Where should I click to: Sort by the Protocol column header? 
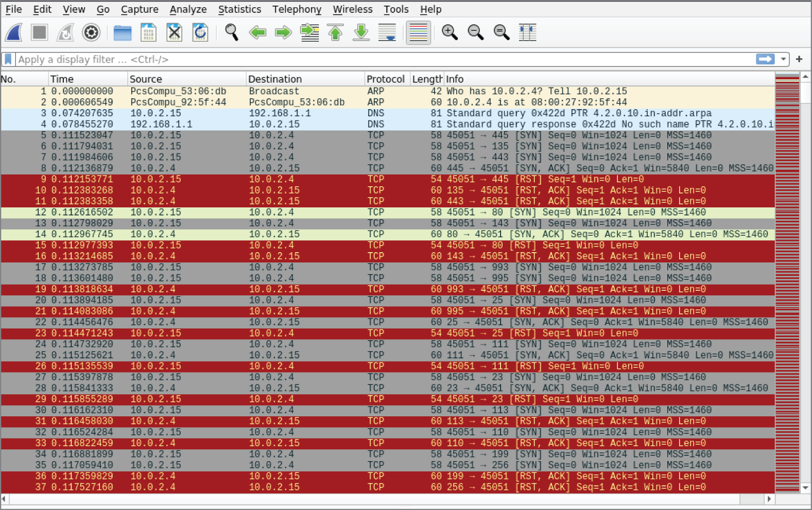(387, 79)
